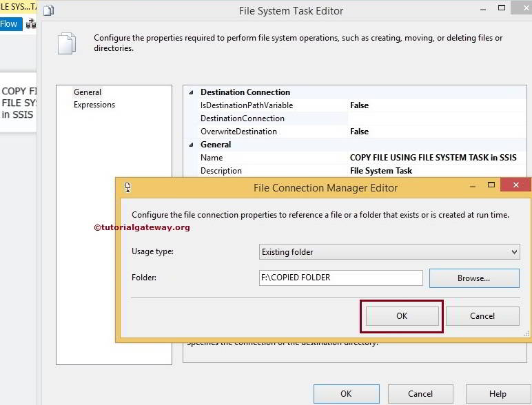Click the Flow tab in background designer

pyautogui.click(x=10, y=24)
